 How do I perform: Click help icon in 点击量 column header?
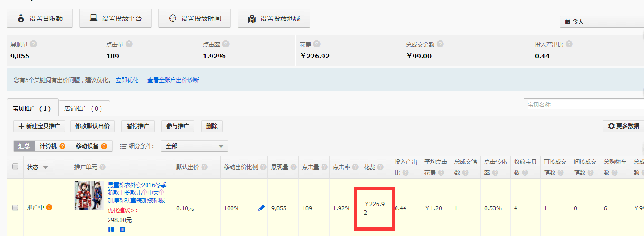tap(324, 167)
